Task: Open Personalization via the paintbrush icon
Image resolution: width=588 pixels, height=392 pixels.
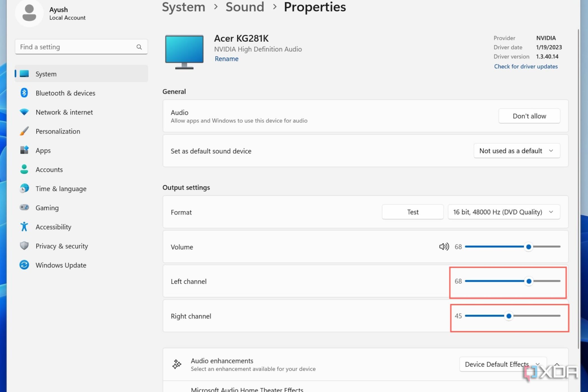Action: pos(24,131)
